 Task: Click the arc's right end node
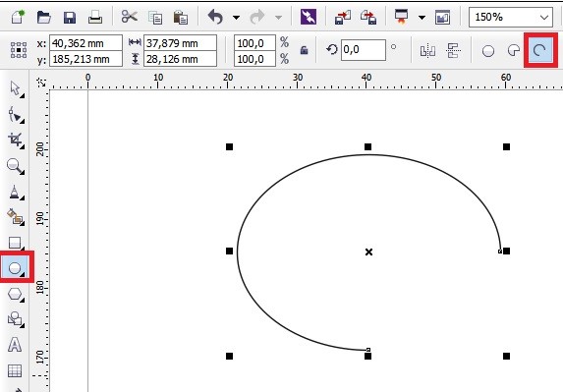pyautogui.click(x=500, y=252)
